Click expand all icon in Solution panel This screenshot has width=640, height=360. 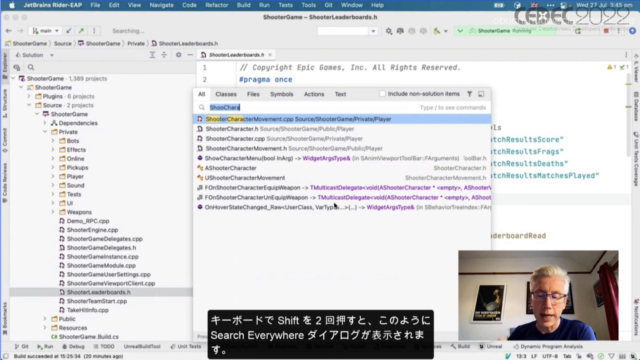(x=152, y=55)
